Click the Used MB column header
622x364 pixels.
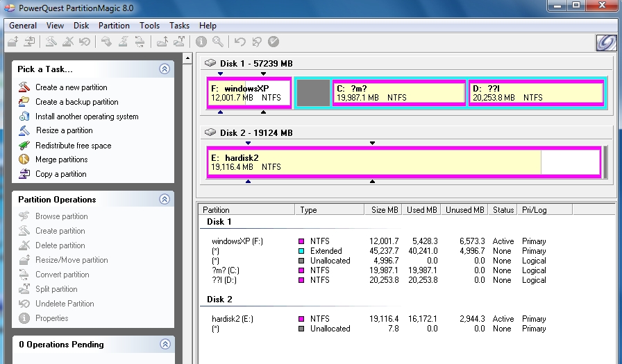tap(421, 210)
